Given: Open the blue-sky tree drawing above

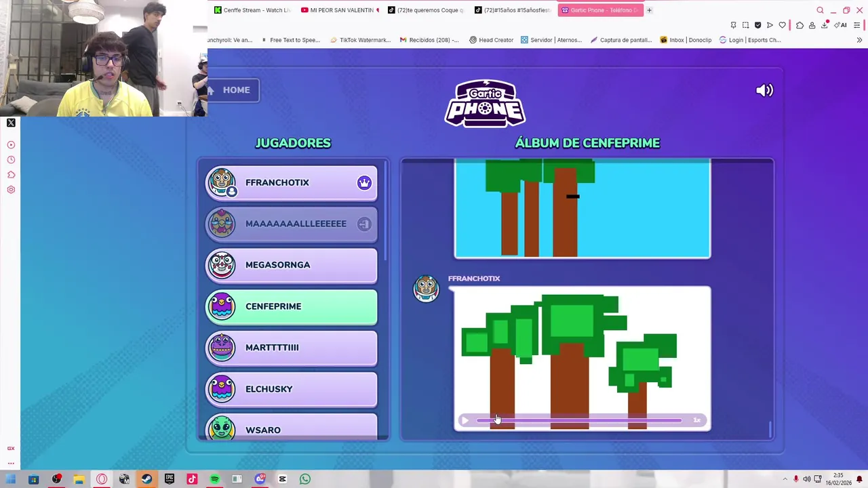Looking at the screenshot, I should (583, 209).
